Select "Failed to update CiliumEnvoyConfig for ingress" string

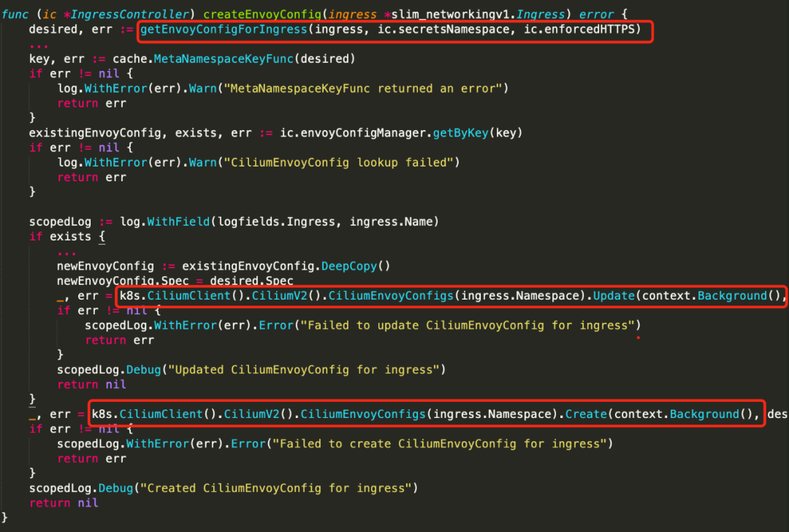click(x=467, y=325)
